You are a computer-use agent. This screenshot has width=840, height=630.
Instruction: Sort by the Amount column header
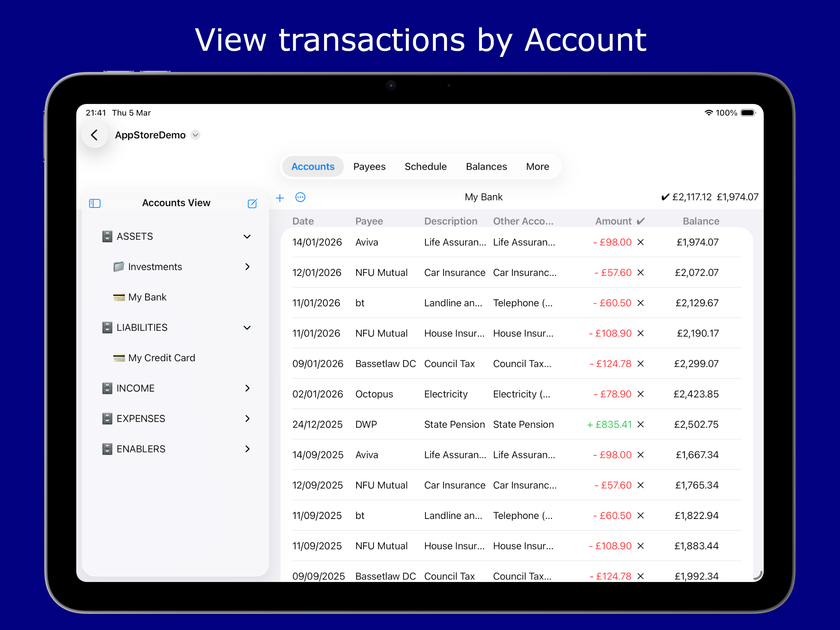613,221
